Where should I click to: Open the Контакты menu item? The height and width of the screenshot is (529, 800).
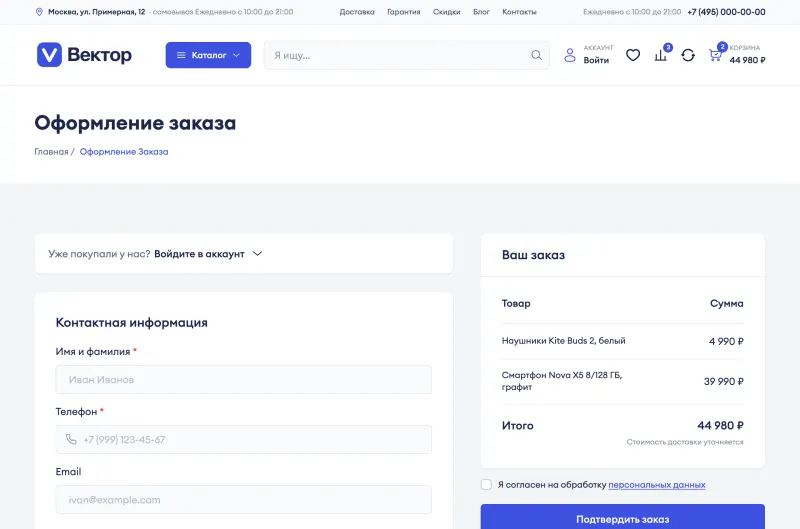click(x=519, y=12)
